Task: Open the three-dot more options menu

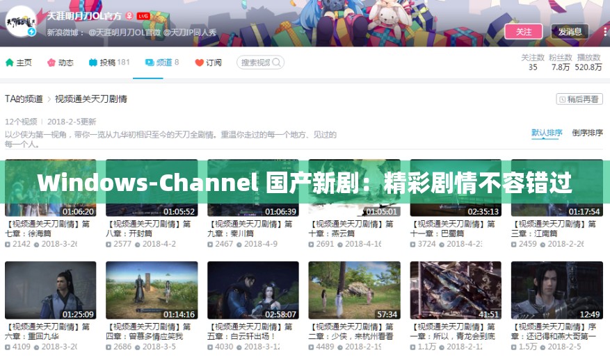Action: coord(605,31)
